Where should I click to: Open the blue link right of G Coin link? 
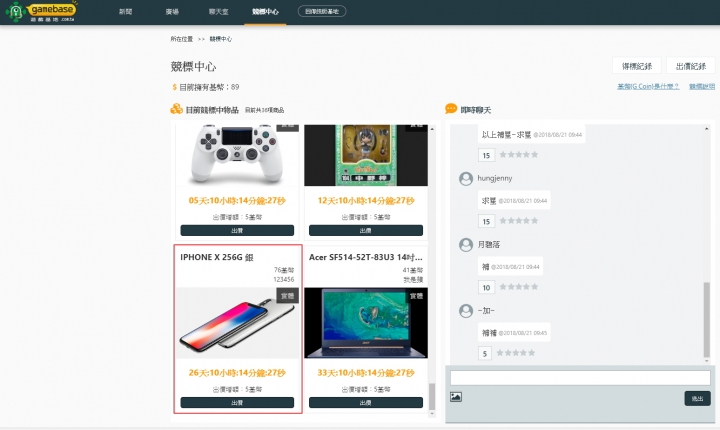[x=702, y=86]
